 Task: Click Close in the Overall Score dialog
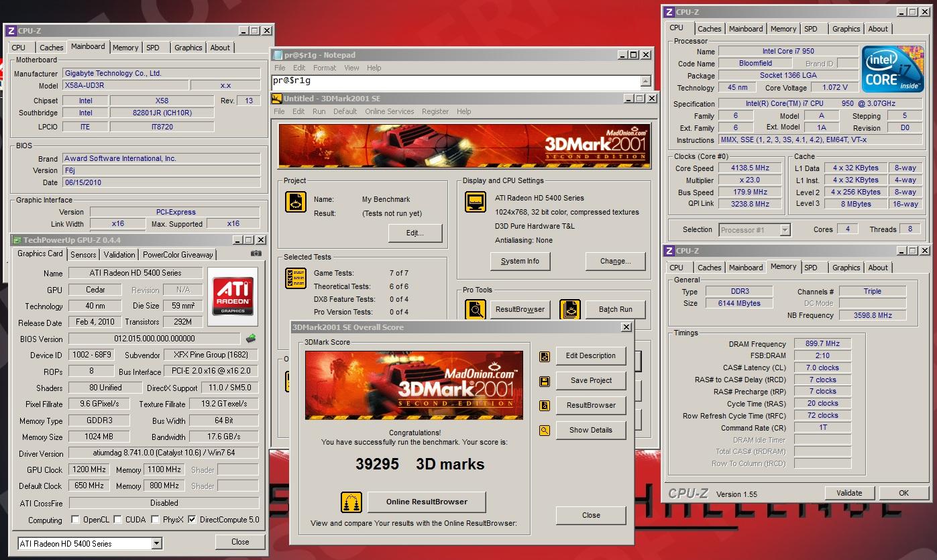(591, 515)
